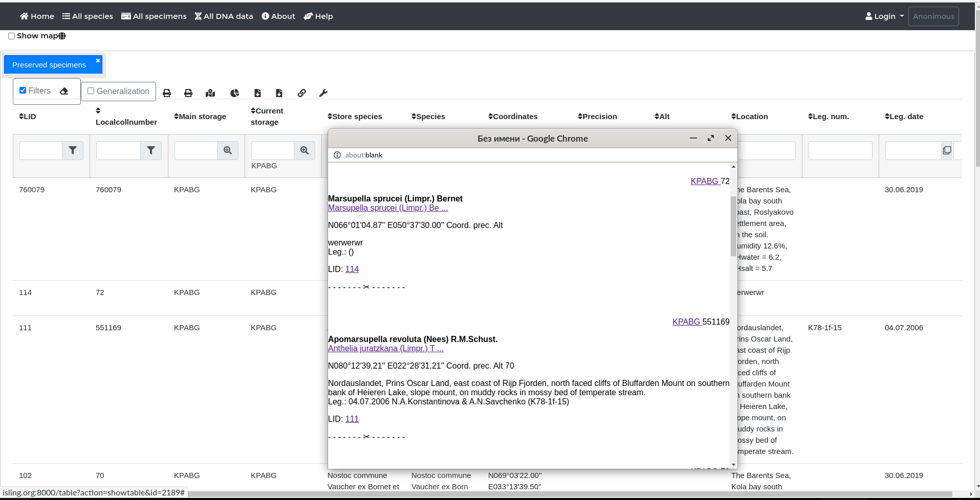This screenshot has width=980, height=500.
Task: Expand the Login dropdown menu
Action: click(x=884, y=16)
